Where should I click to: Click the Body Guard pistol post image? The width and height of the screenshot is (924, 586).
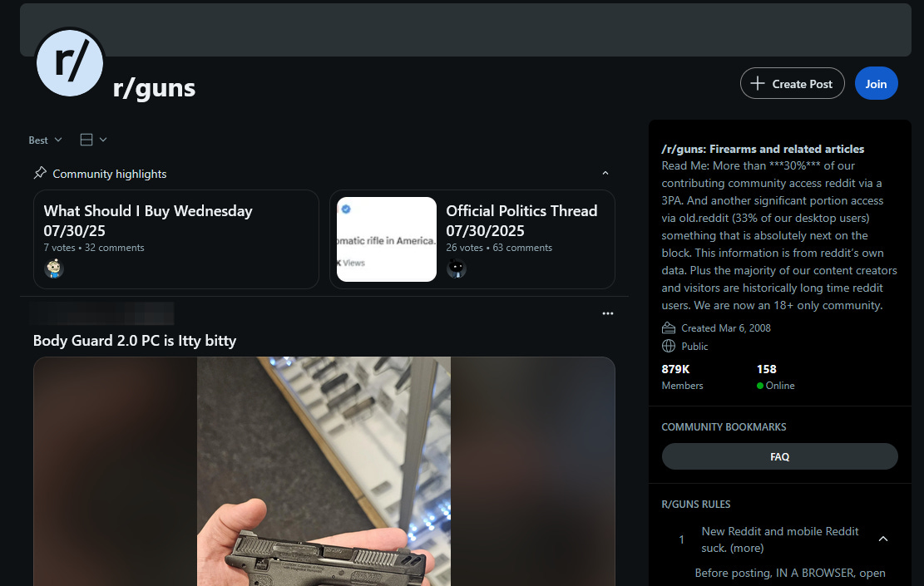324,471
